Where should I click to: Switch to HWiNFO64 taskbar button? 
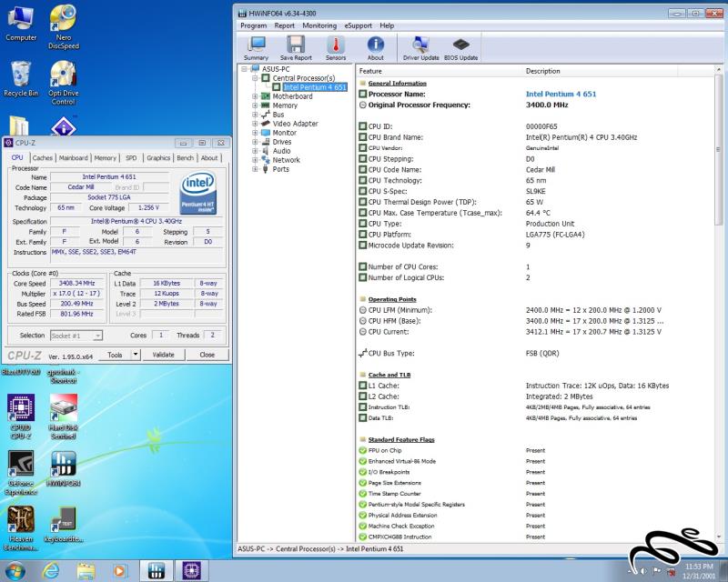point(156,570)
